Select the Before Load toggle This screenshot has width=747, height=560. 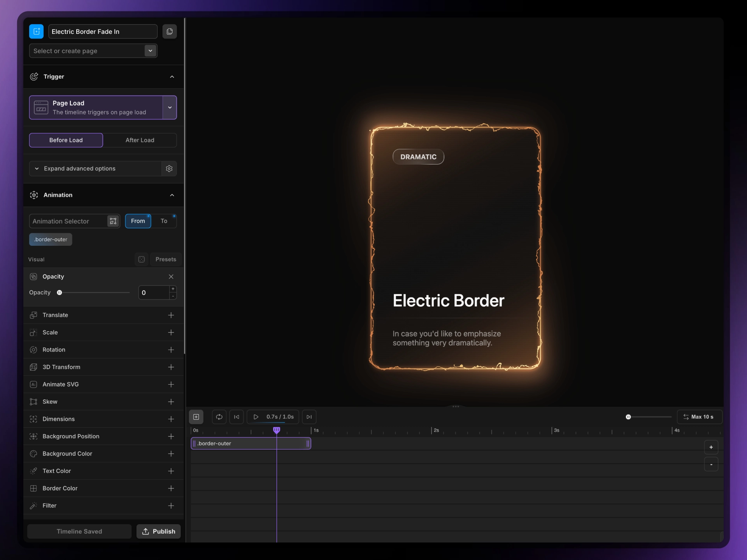point(66,140)
